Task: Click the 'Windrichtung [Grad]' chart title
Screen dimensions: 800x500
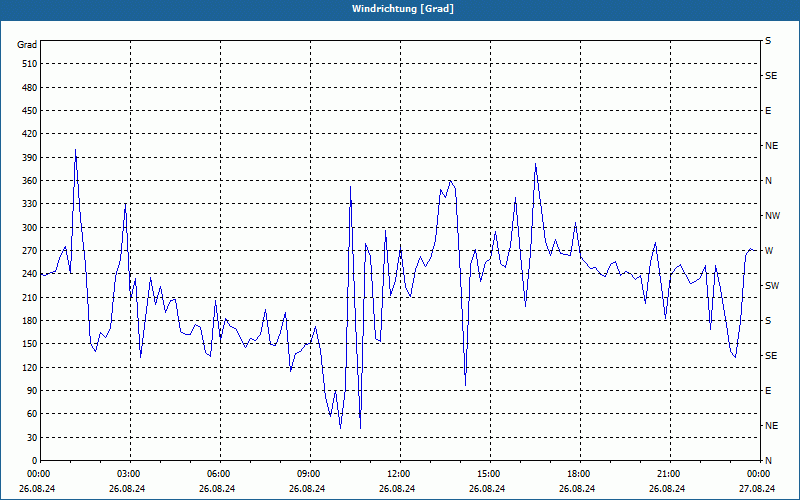Action: tap(403, 9)
